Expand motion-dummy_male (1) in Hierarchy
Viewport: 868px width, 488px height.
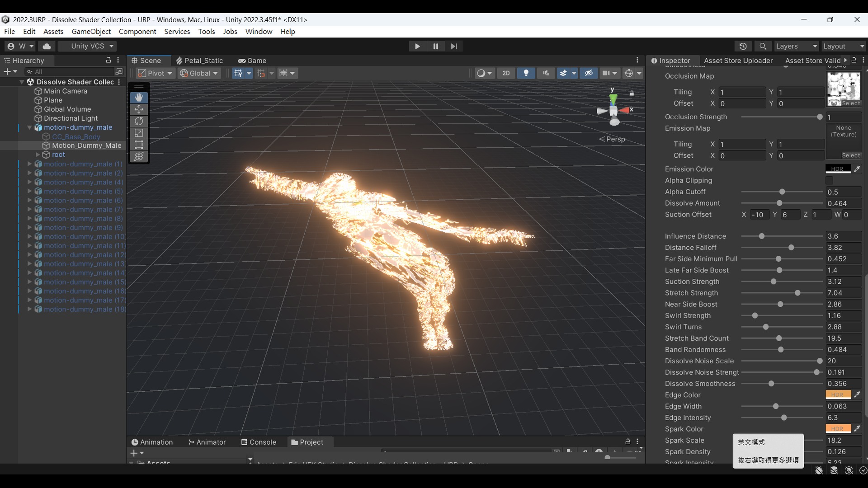pos(30,164)
